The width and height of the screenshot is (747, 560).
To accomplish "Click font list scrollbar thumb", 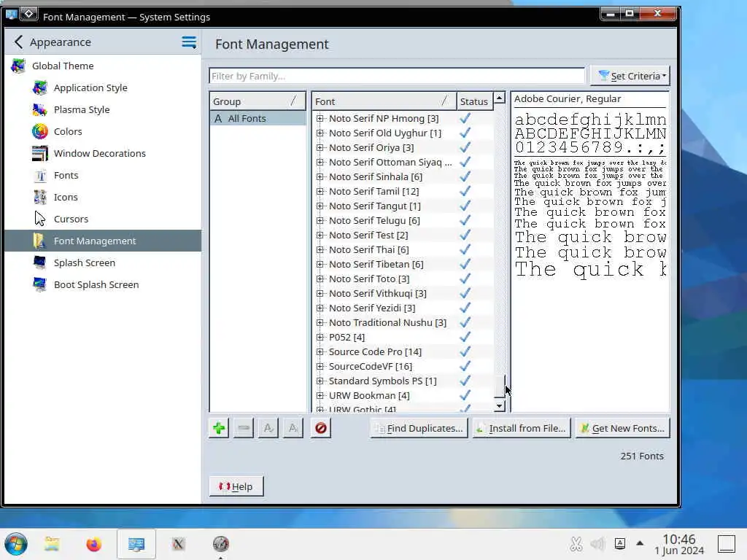I will coord(499,386).
